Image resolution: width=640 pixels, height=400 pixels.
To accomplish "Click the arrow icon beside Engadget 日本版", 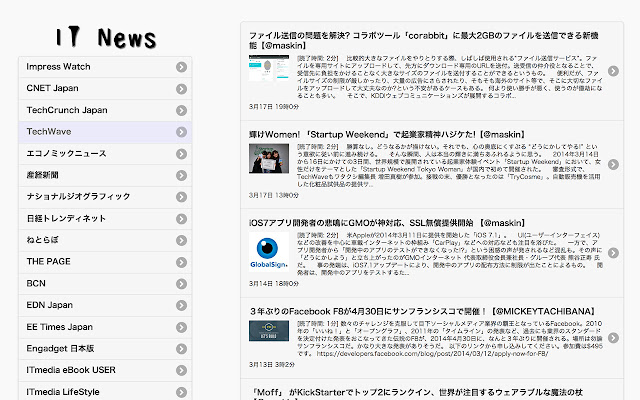I will (x=182, y=349).
